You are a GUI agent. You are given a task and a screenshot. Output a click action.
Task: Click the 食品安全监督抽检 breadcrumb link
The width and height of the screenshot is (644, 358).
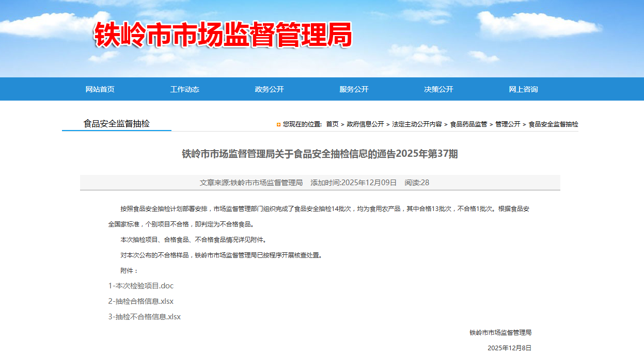[554, 124]
